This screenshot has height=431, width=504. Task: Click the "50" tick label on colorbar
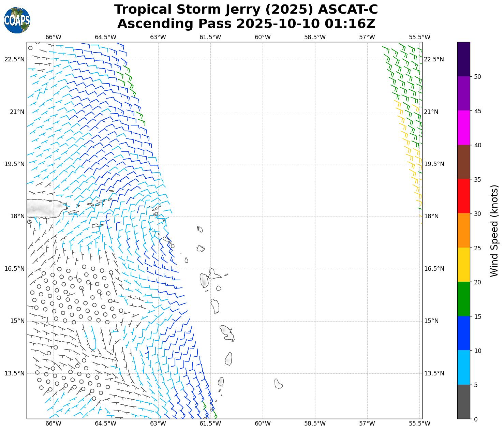click(477, 77)
